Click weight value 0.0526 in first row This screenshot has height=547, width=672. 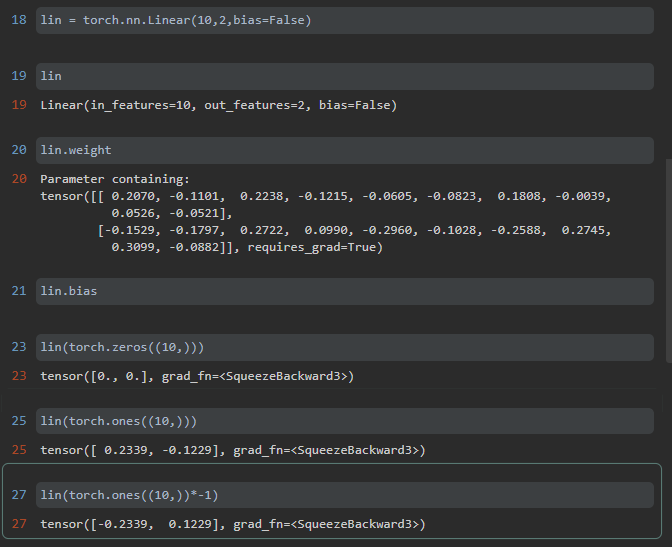[133, 213]
